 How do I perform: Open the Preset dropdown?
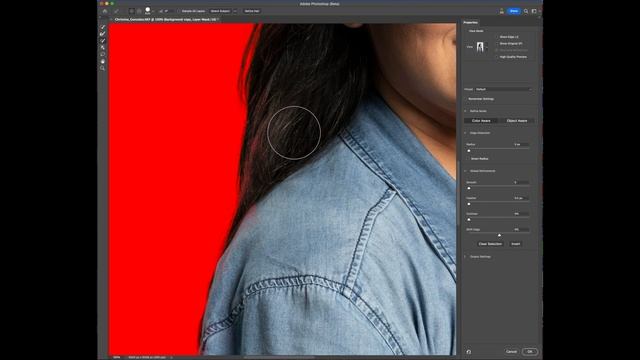(503, 89)
